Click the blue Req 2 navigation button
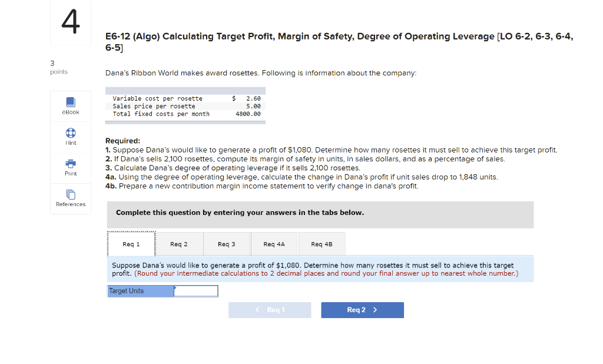603x364 pixels. 362,310
